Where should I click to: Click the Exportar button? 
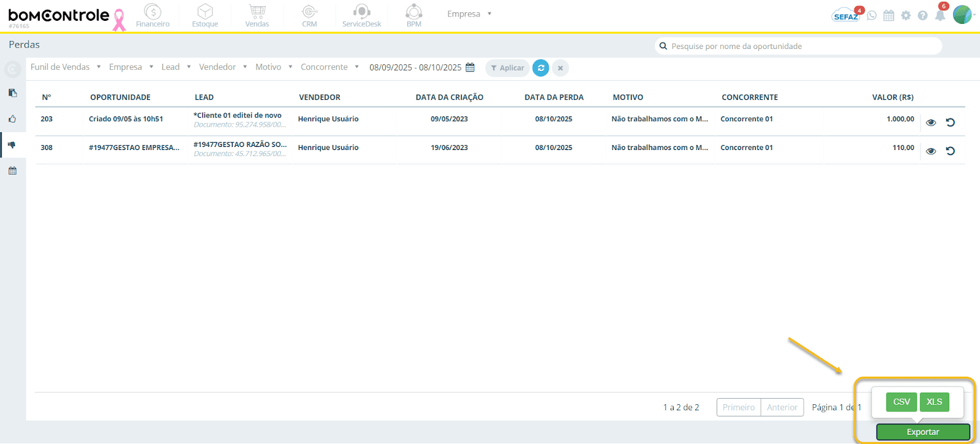pos(923,432)
